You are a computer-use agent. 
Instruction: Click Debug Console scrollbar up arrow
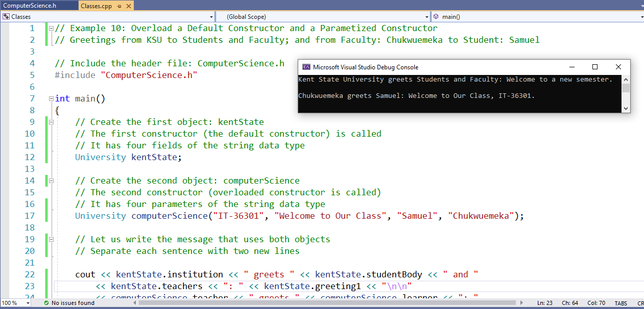[x=626, y=80]
